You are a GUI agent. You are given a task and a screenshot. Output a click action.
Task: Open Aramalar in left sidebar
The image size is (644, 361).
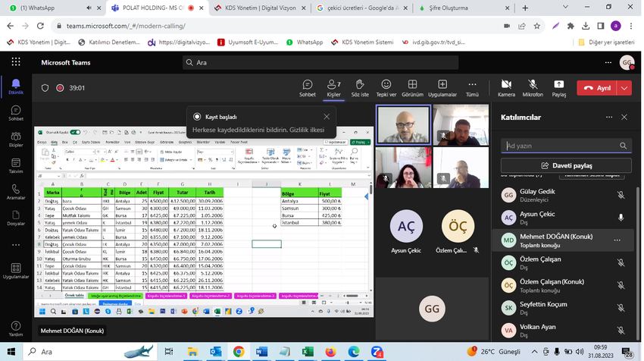(x=16, y=192)
